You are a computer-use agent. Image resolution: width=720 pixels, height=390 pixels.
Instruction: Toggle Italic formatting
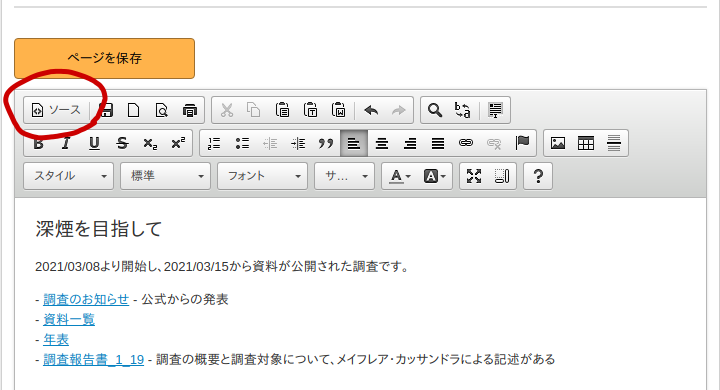(66, 143)
